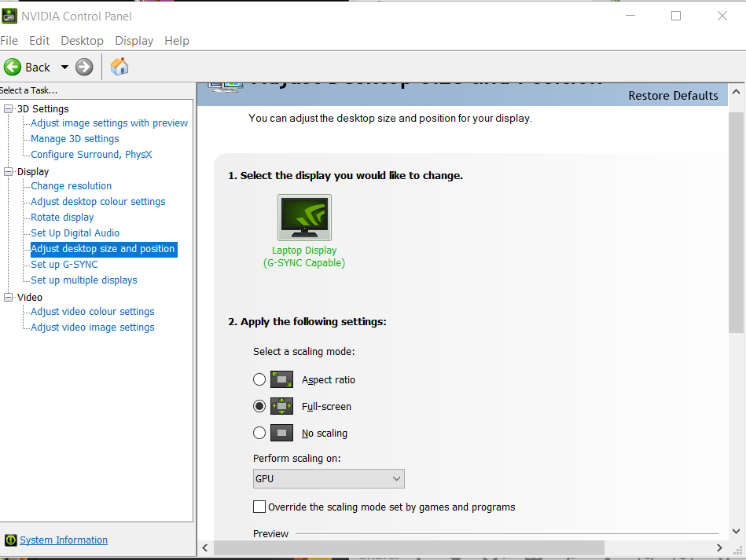The width and height of the screenshot is (746, 560).
Task: Select the No scaling radio button
Action: [259, 433]
